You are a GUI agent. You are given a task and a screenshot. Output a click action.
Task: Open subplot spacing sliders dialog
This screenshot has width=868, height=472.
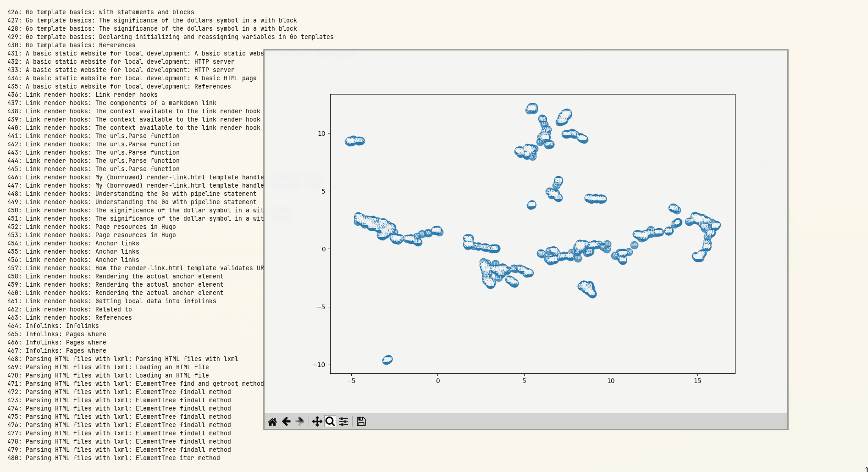tap(343, 421)
